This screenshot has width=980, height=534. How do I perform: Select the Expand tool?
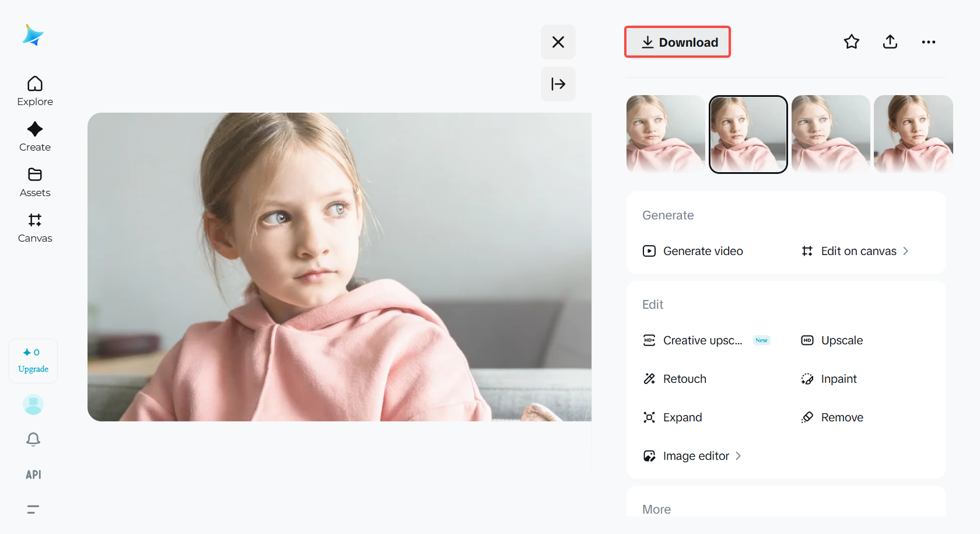tap(673, 417)
